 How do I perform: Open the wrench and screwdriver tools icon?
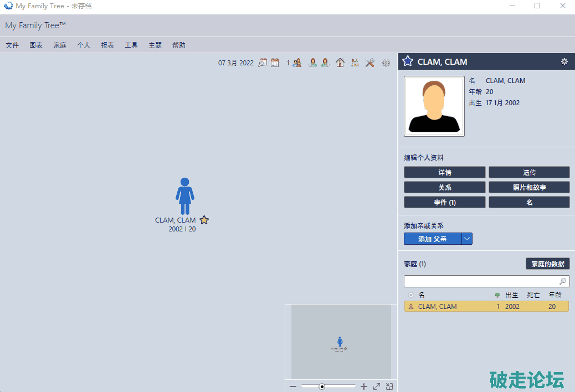[370, 63]
